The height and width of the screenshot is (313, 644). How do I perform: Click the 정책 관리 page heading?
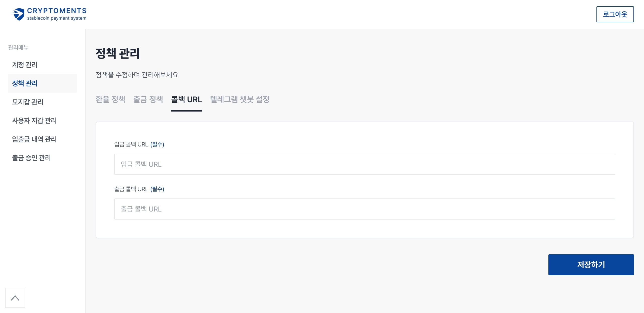117,54
